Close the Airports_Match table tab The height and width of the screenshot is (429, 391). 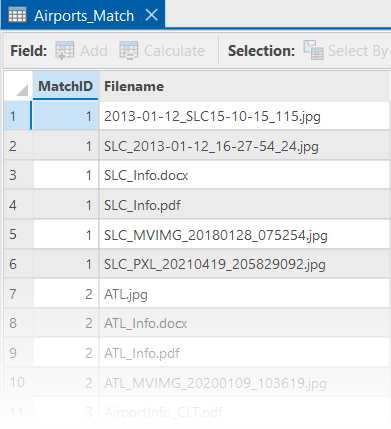[152, 15]
